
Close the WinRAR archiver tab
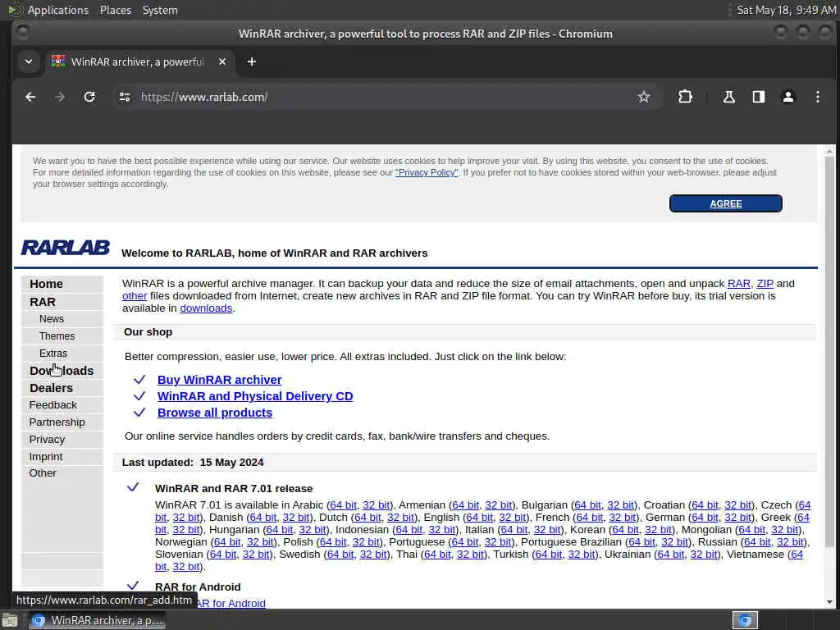coord(222,62)
